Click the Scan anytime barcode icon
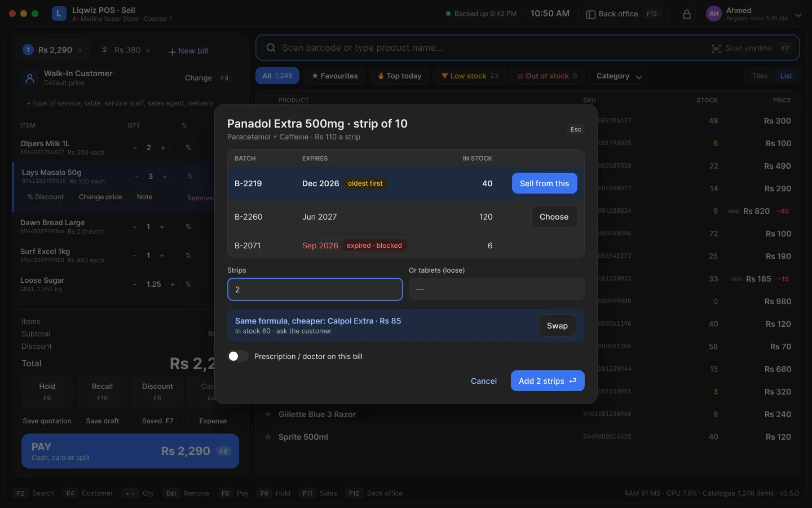Viewport: 812px width, 508px height. tap(716, 49)
